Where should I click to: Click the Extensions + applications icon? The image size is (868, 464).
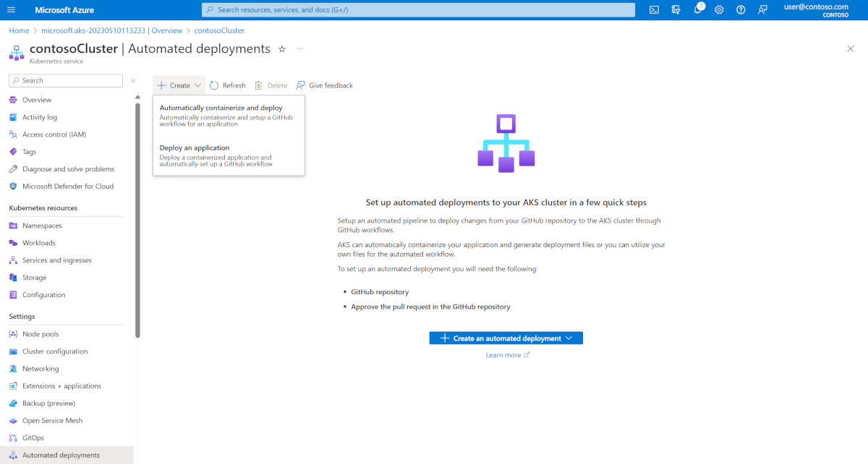point(14,386)
